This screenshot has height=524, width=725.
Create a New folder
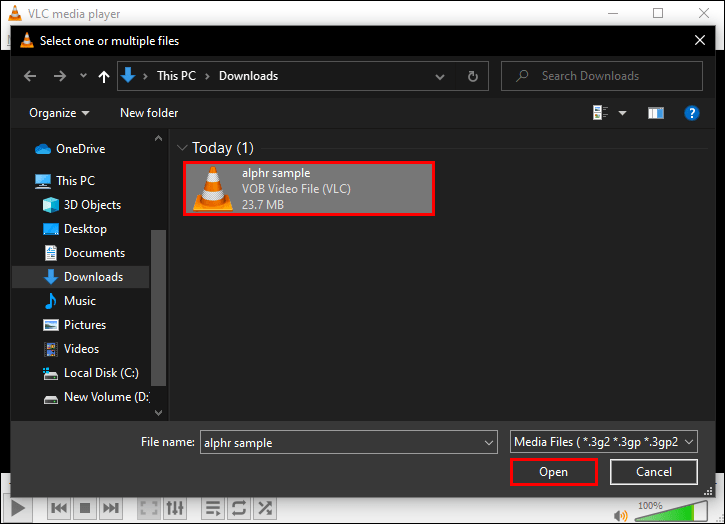click(149, 113)
